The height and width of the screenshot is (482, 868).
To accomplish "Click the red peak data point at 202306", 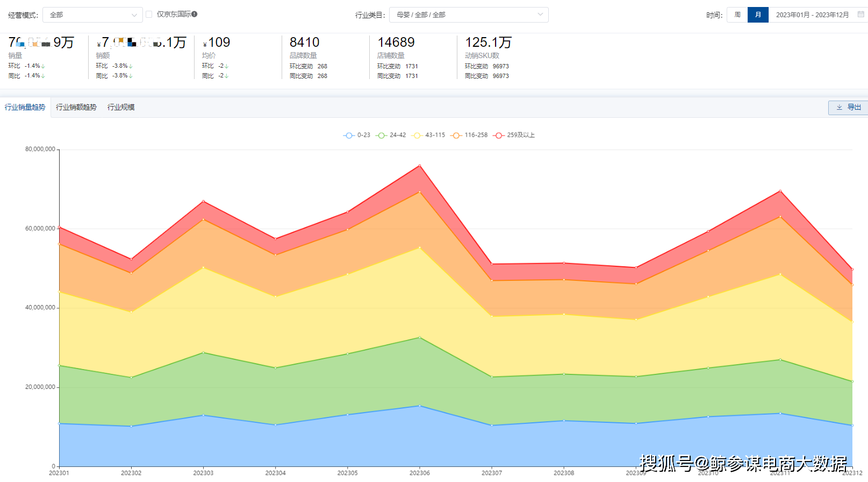I will point(420,166).
